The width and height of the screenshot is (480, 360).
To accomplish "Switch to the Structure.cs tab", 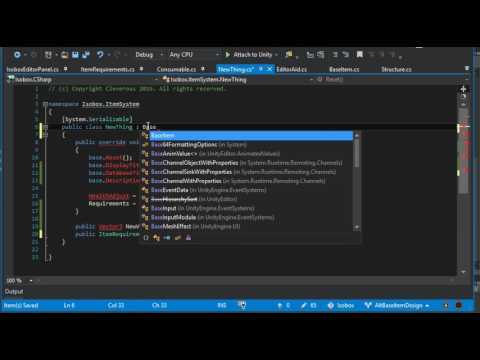I will (396, 69).
